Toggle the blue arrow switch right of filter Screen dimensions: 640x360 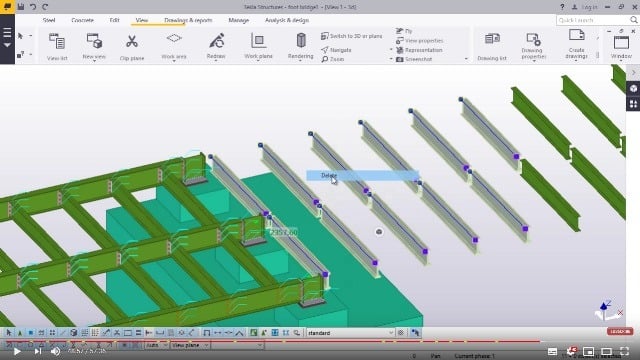[x=415, y=333]
